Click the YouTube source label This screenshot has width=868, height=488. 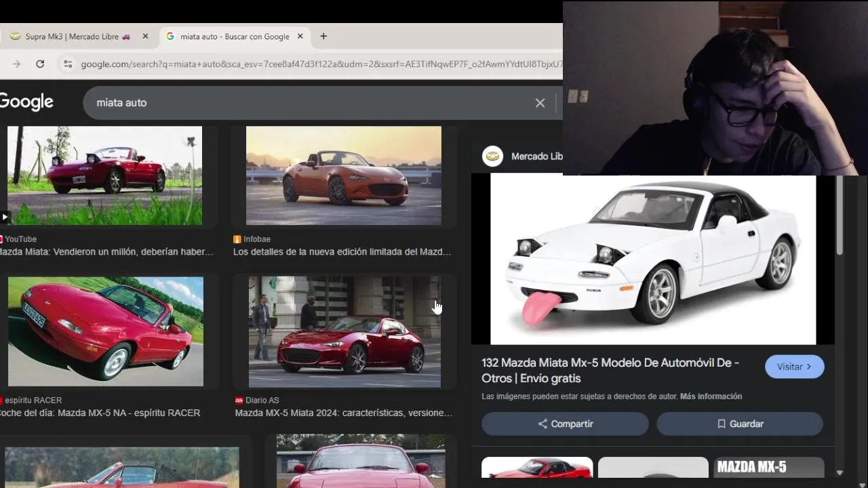point(20,239)
